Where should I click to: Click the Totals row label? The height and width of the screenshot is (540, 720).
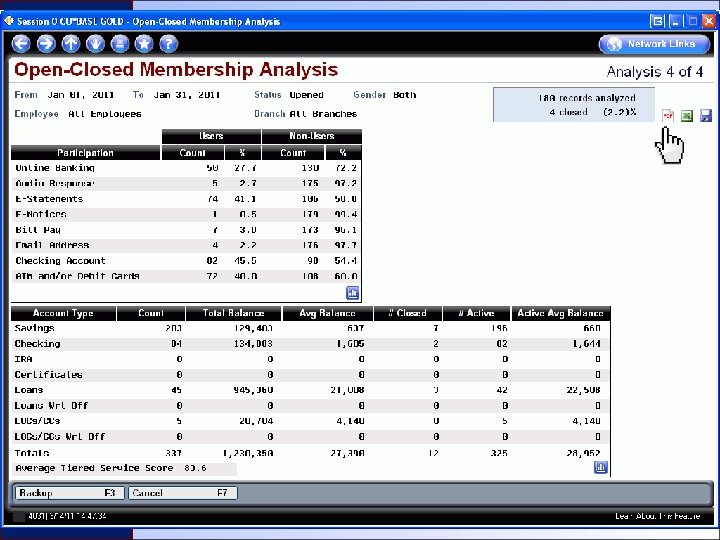point(32,453)
